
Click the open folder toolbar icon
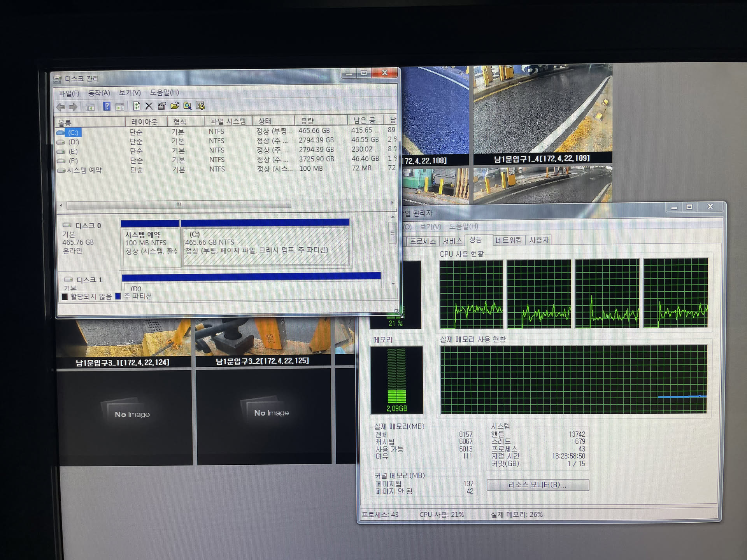click(x=175, y=106)
